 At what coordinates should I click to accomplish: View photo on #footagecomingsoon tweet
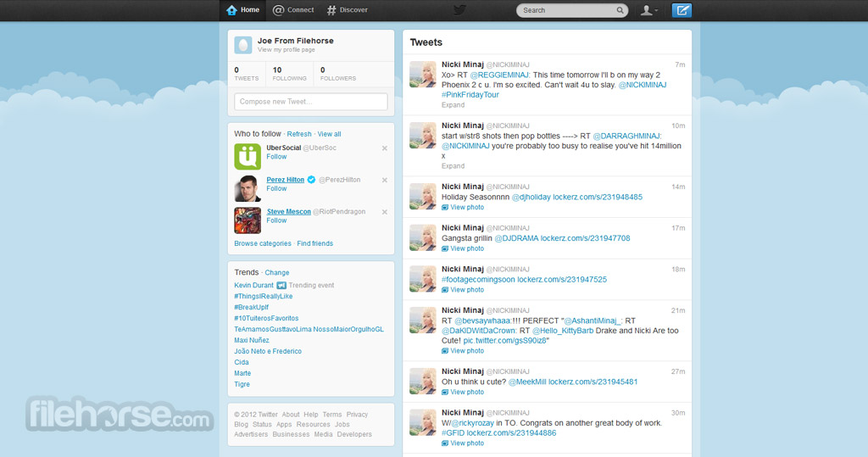point(463,290)
